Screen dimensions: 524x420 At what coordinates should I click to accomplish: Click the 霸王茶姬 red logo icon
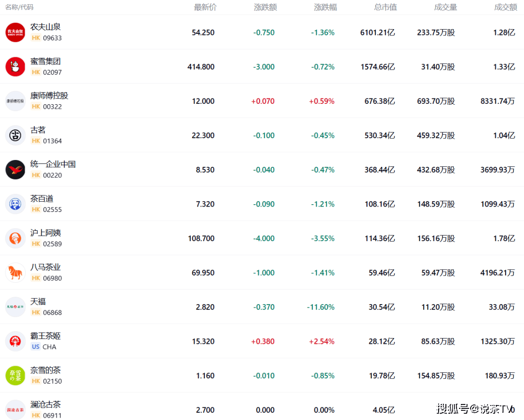pos(15,341)
